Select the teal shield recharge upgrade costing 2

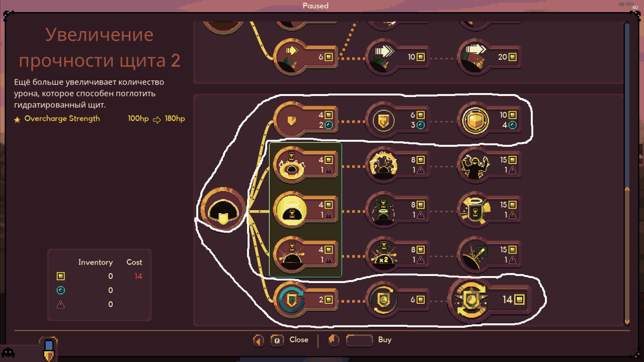click(x=305, y=300)
